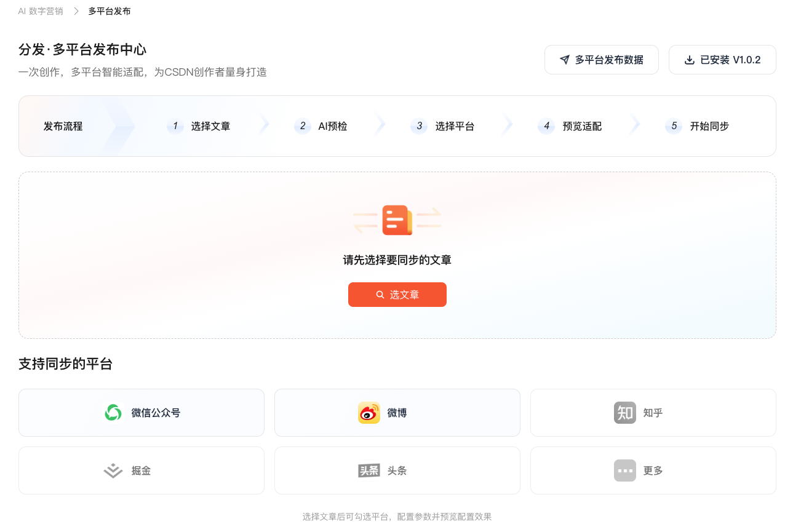The height and width of the screenshot is (532, 801).
Task: Select step 2 AI预检 in the workflow
Action: (323, 126)
